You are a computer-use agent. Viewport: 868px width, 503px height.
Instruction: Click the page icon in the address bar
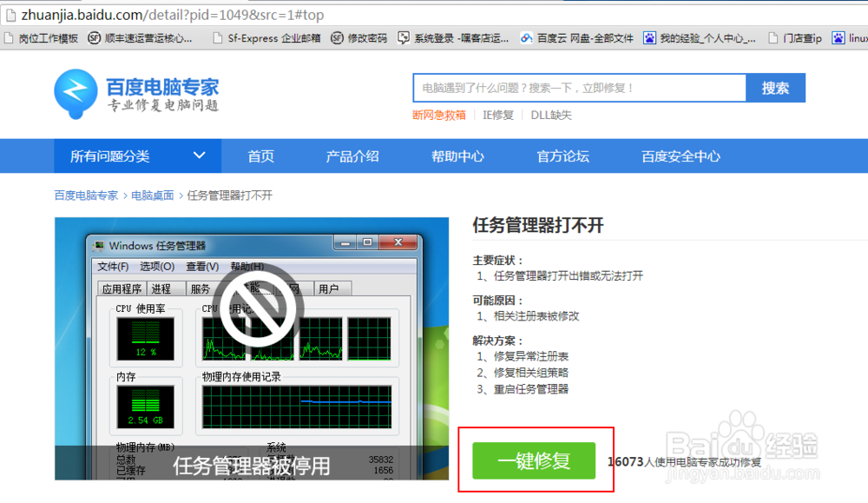[x=10, y=15]
